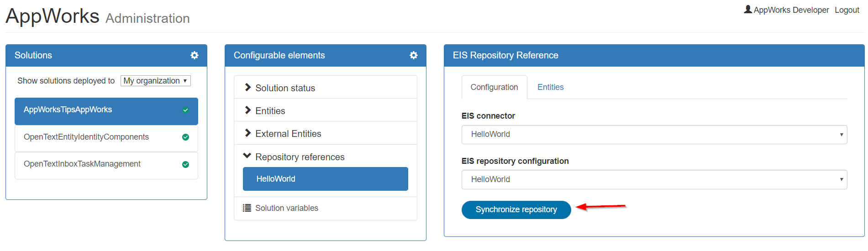Collapse the Repository references section
Screen dimensions: 868x251
(247, 157)
